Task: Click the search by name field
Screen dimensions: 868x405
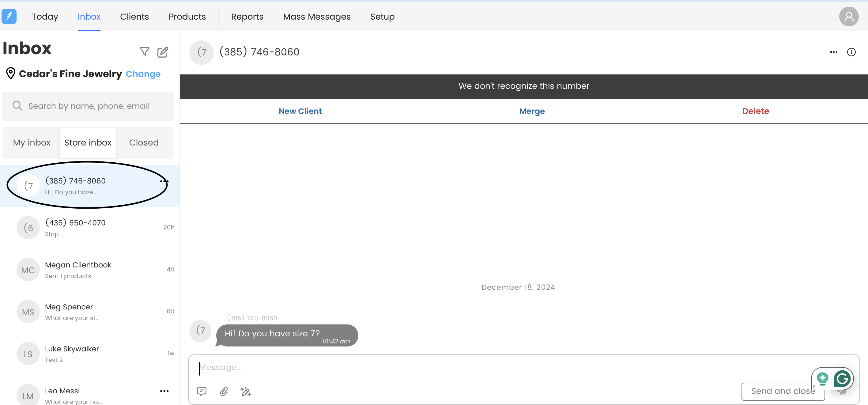Action: point(88,106)
